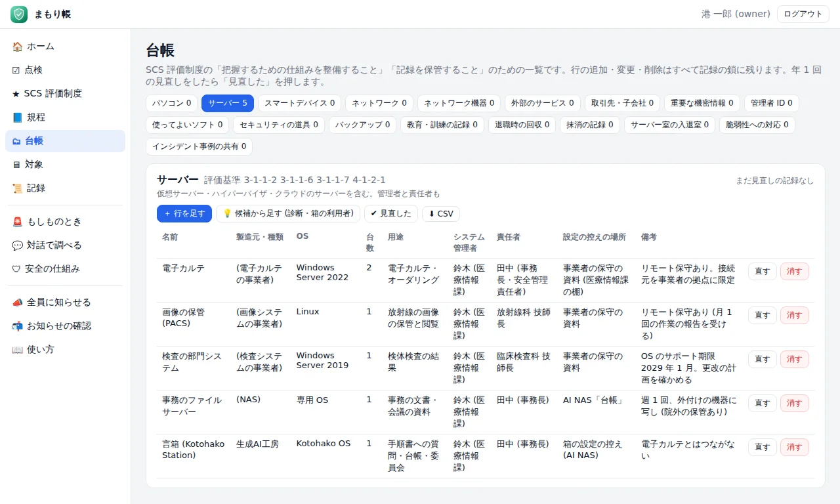Click 消す for the 電子カルテ row
This screenshot has height=504, width=840.
pyautogui.click(x=795, y=272)
